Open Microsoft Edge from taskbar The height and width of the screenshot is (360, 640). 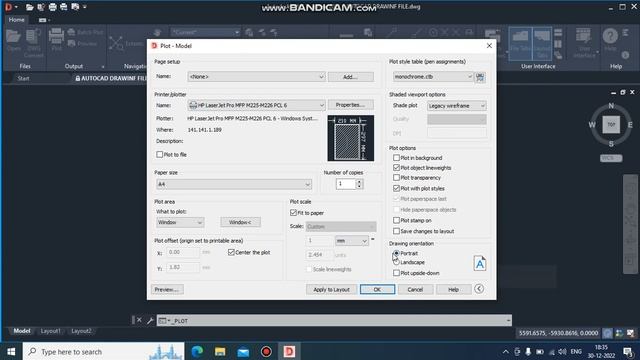coord(197,351)
